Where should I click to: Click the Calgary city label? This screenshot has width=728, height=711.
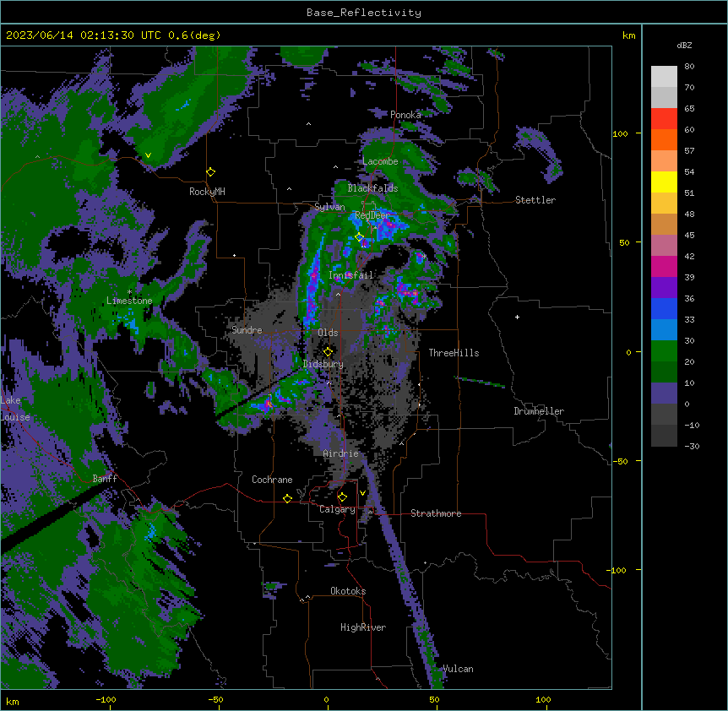coord(337,509)
